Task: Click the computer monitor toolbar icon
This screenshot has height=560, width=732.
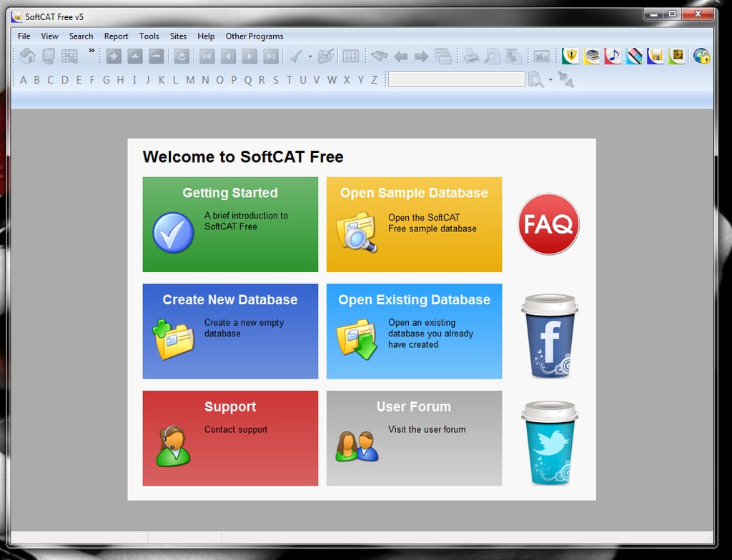Action: 49,56
